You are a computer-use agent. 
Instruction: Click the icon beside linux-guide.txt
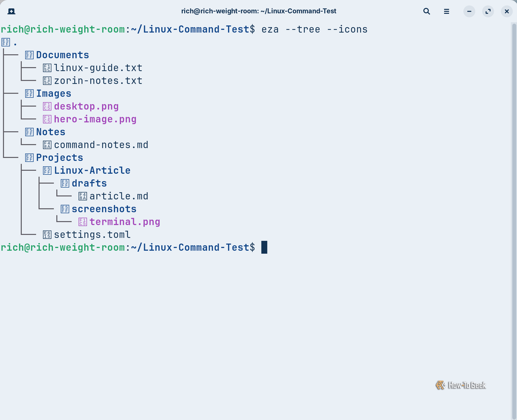tap(47, 68)
